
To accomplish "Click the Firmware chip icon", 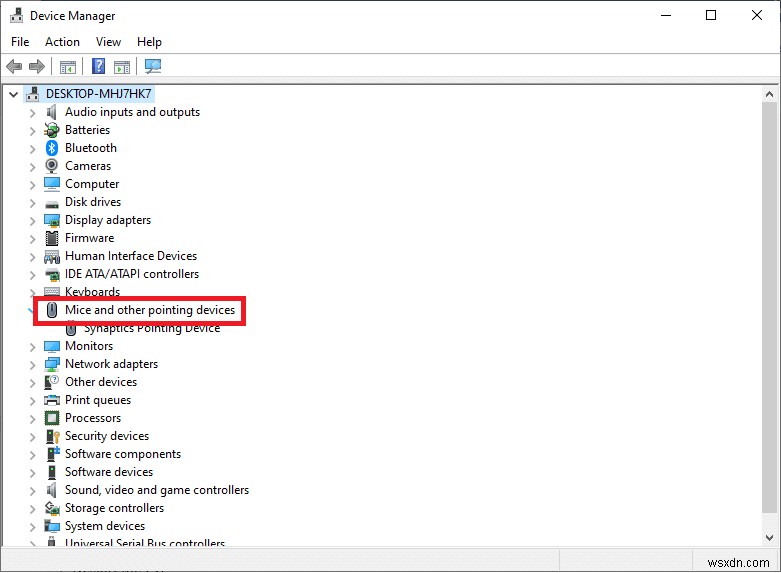I will tap(52, 238).
